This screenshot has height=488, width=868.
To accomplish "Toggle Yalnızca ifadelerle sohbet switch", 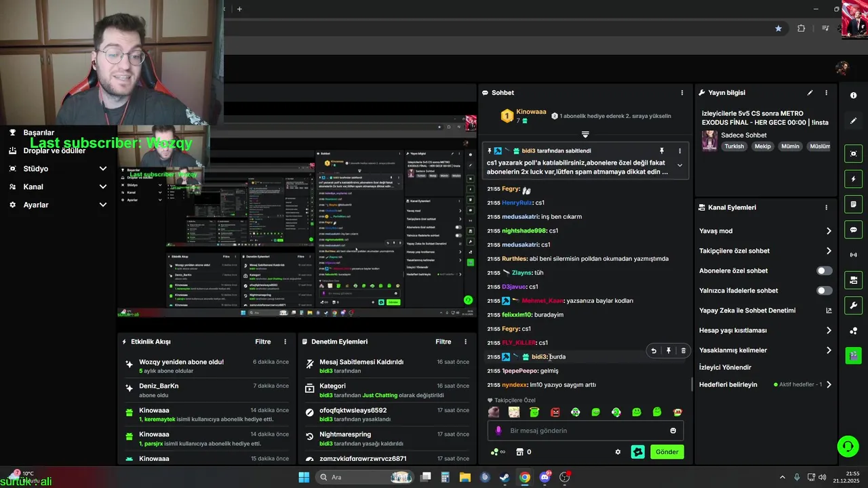I will coord(824,291).
